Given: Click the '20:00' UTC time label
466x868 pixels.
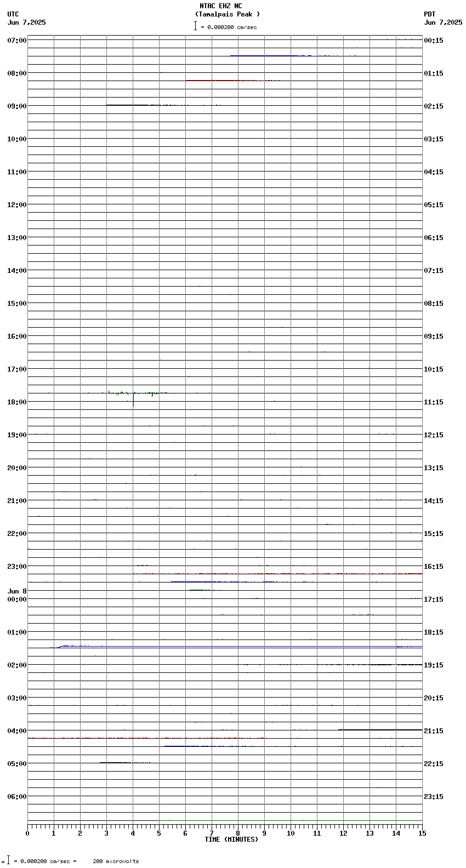Looking at the screenshot, I should (17, 468).
